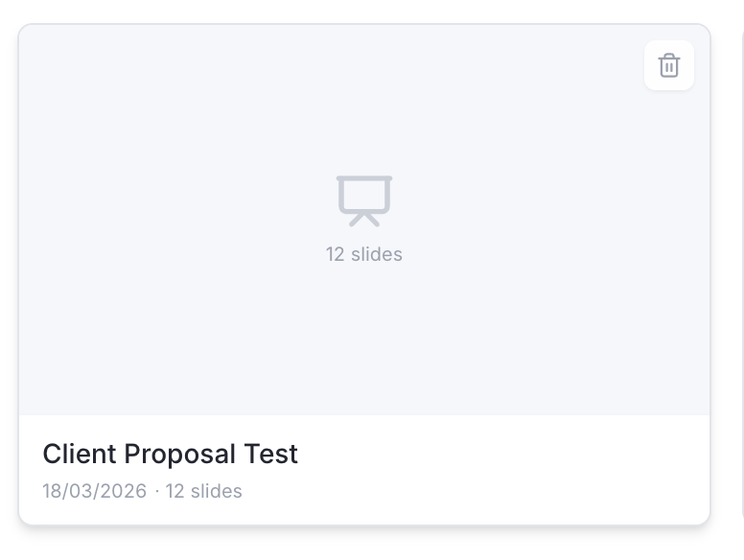Click the 18/03/2026 date text
The image size is (744, 560).
[x=94, y=492]
